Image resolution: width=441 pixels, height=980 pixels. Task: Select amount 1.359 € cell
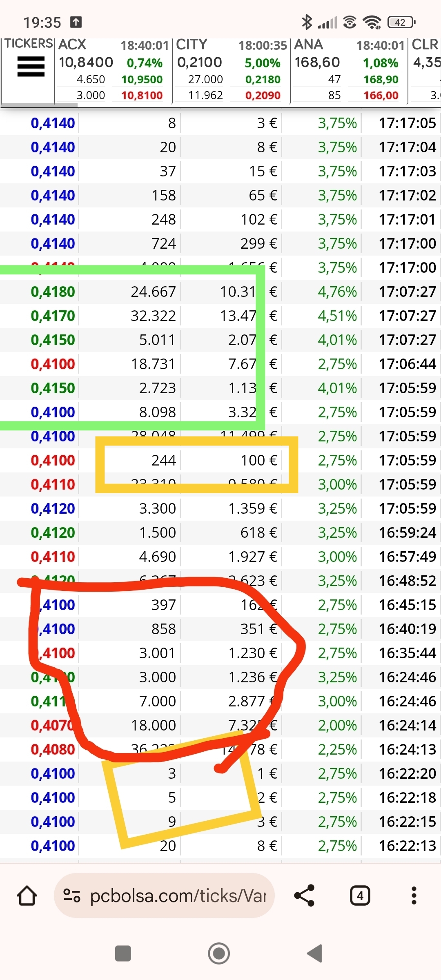point(253,508)
